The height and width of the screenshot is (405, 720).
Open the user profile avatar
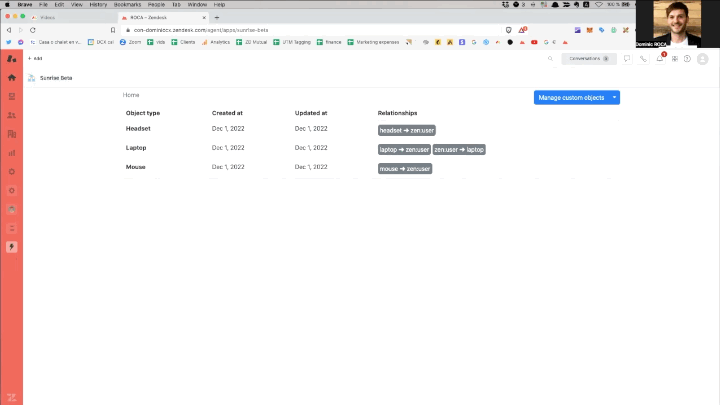(x=702, y=59)
